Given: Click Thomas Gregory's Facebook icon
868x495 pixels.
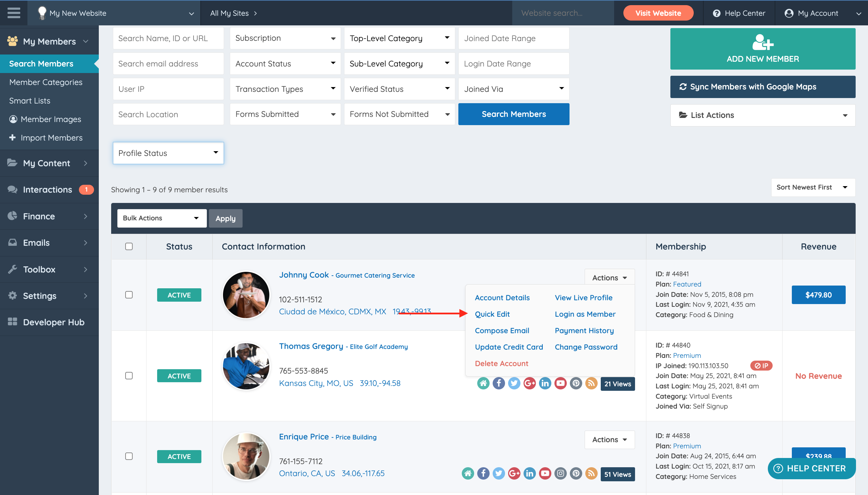Looking at the screenshot, I should tap(498, 383).
